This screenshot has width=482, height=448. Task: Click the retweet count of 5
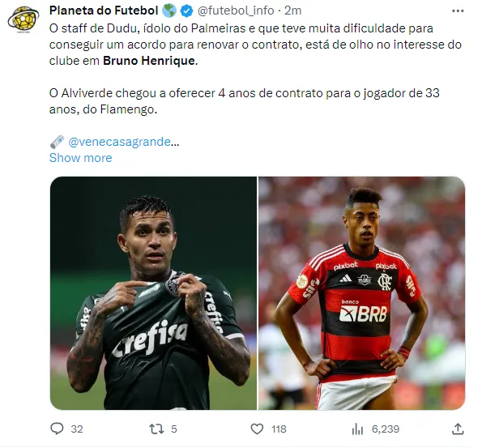click(174, 429)
